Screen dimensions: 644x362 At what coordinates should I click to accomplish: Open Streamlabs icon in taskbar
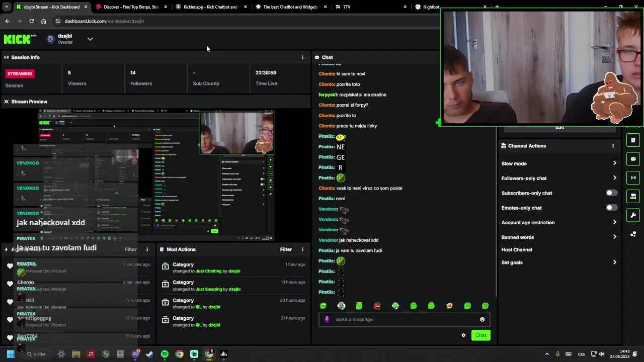pos(194,354)
